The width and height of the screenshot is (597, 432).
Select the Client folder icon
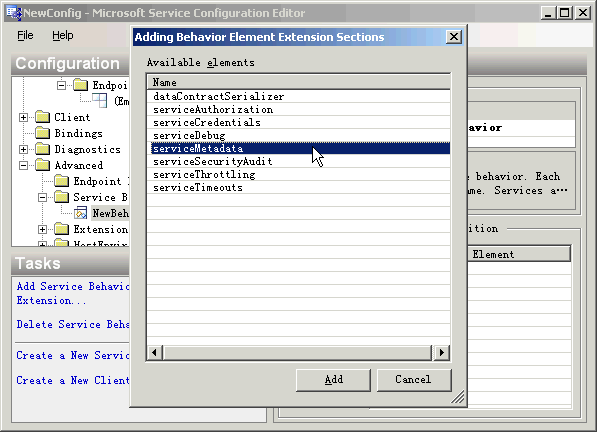(43, 117)
